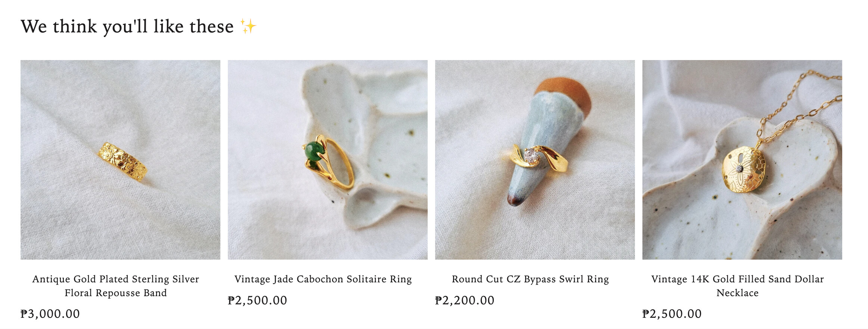Select the ₱2,500.00 price under the jade ring

click(257, 300)
